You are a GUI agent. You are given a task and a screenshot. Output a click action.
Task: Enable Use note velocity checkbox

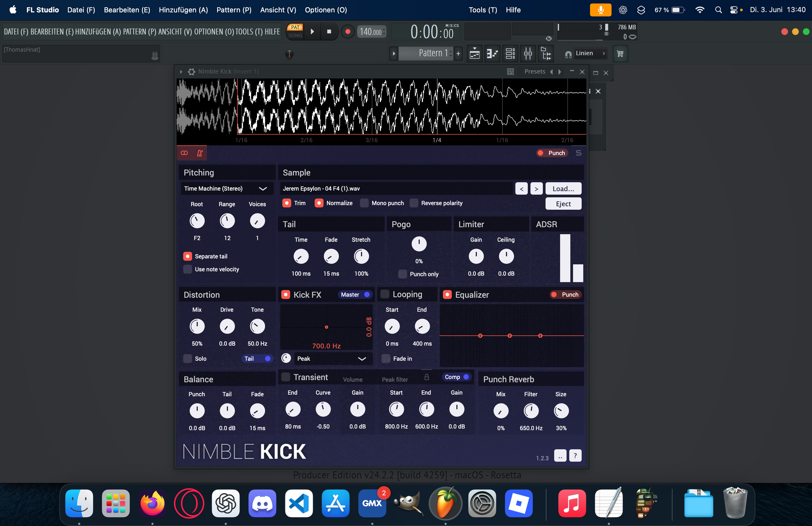pyautogui.click(x=188, y=269)
